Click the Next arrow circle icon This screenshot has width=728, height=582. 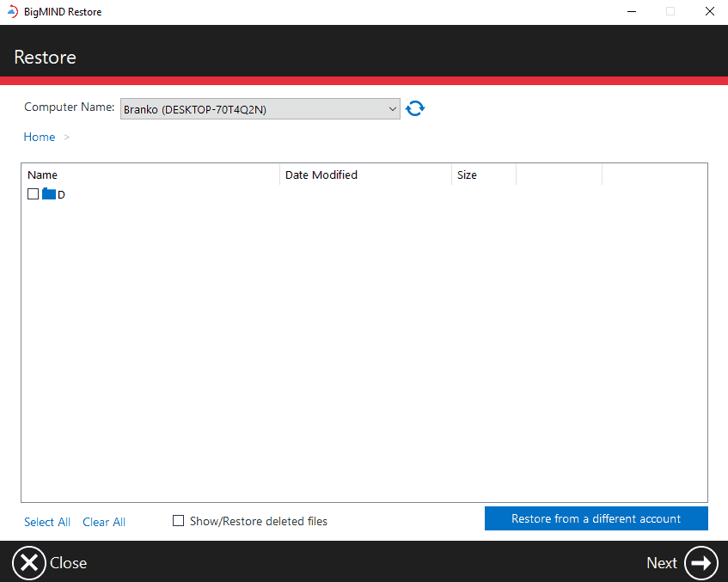pos(701,563)
